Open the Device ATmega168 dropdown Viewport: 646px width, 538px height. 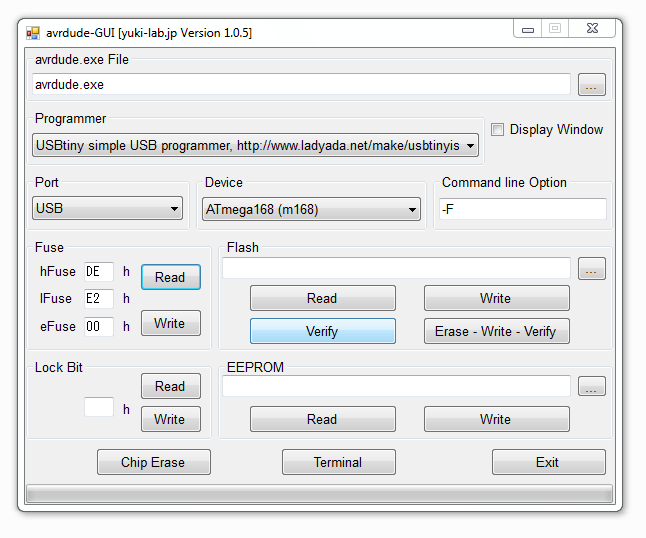(x=311, y=209)
